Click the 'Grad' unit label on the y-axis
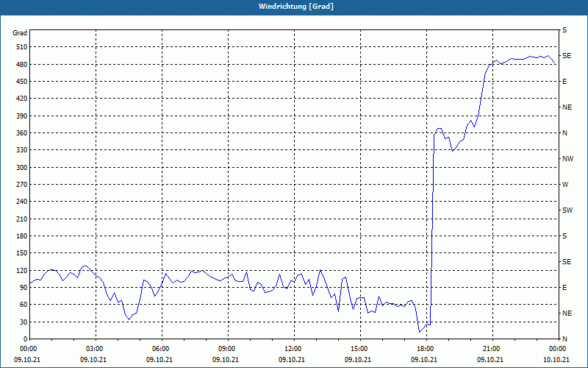Screen dimensions: 588x368 (20, 33)
